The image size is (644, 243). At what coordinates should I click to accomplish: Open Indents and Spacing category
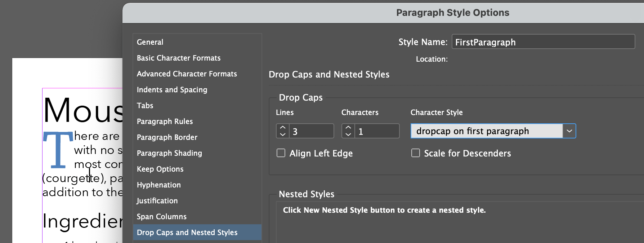coord(197,90)
